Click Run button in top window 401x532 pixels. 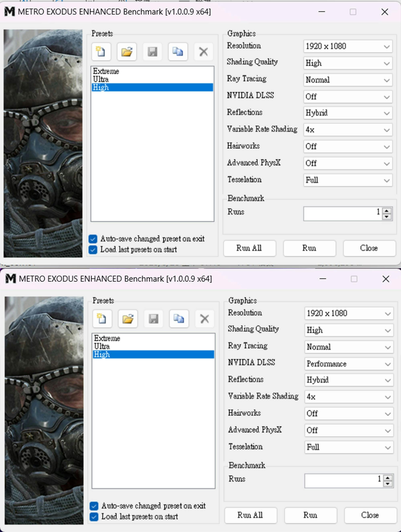310,248
